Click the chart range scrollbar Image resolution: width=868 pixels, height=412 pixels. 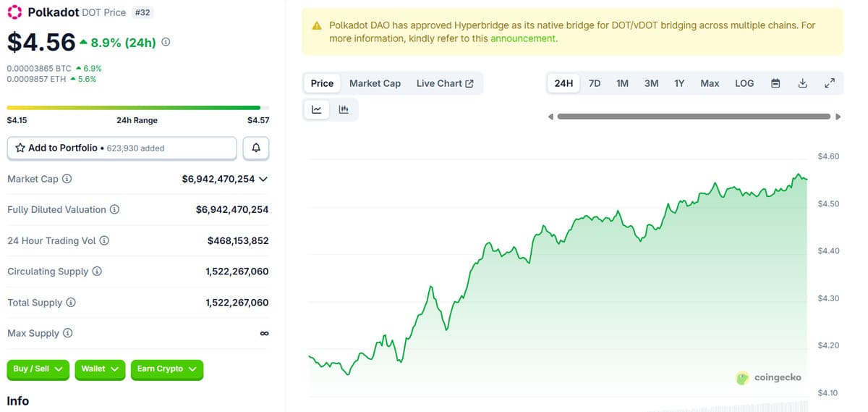694,116
